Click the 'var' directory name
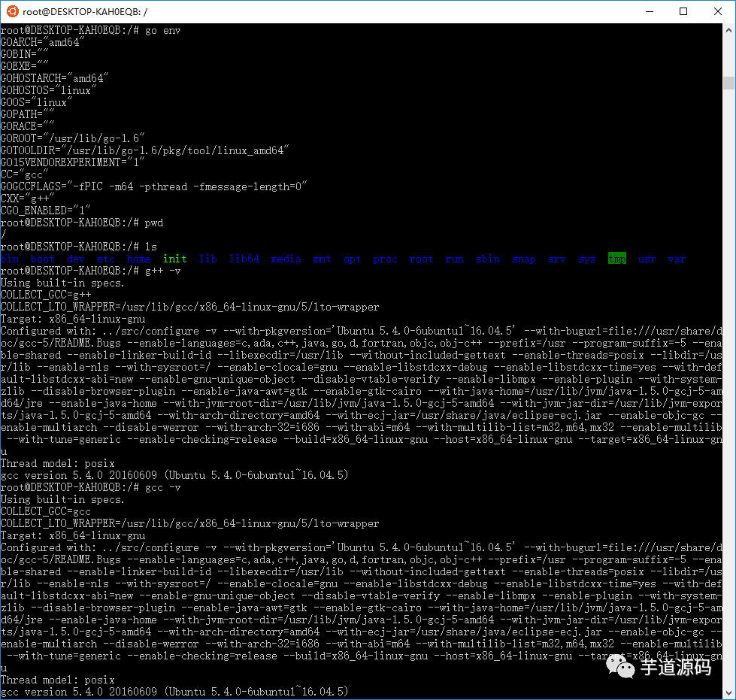The width and height of the screenshot is (736, 700). tap(677, 259)
